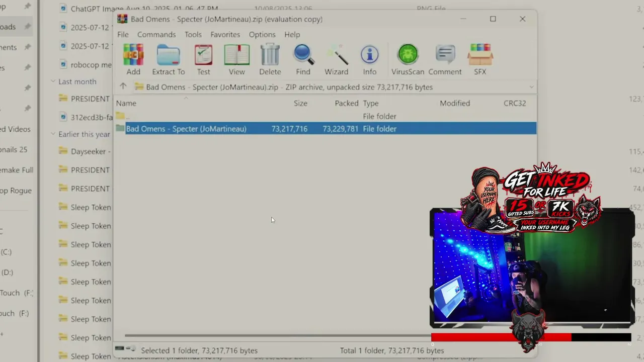Open the Options menu
Image resolution: width=644 pixels, height=362 pixels.
(x=262, y=35)
